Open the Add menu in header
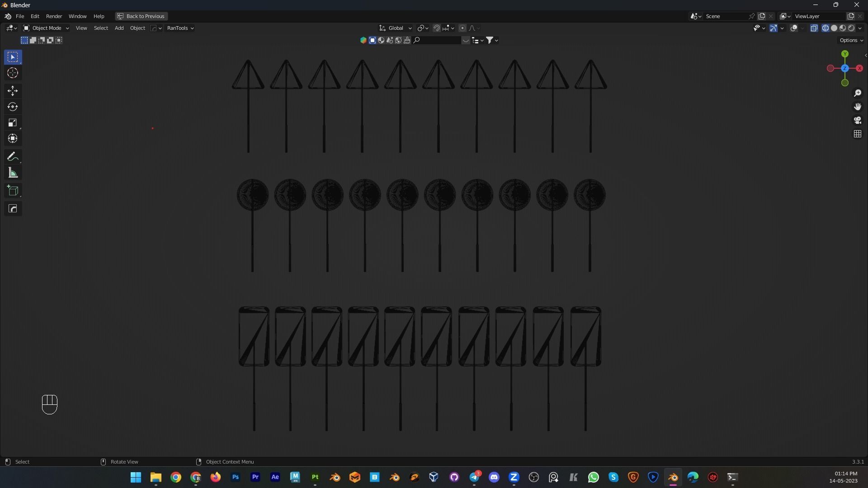The image size is (868, 488). coord(119,28)
